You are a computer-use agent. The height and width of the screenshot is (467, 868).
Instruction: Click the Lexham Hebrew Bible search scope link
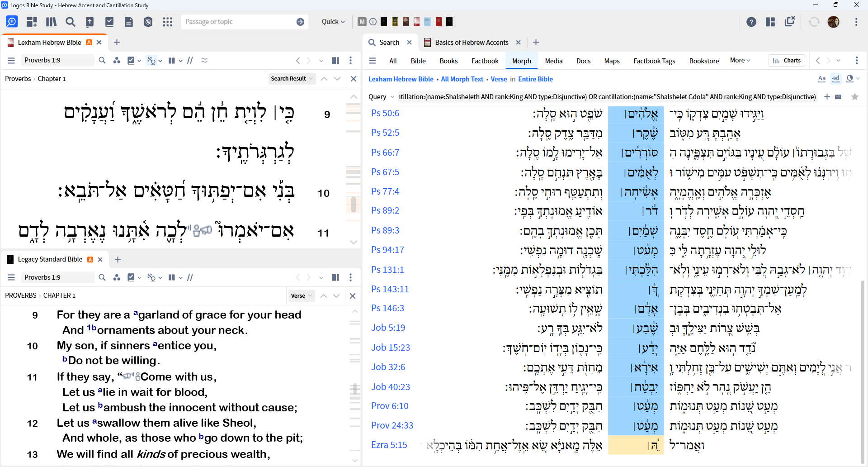[401, 79]
